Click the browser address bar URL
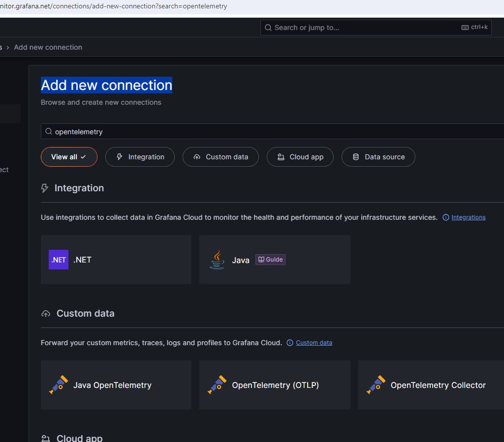The height and width of the screenshot is (442, 504). click(114, 6)
